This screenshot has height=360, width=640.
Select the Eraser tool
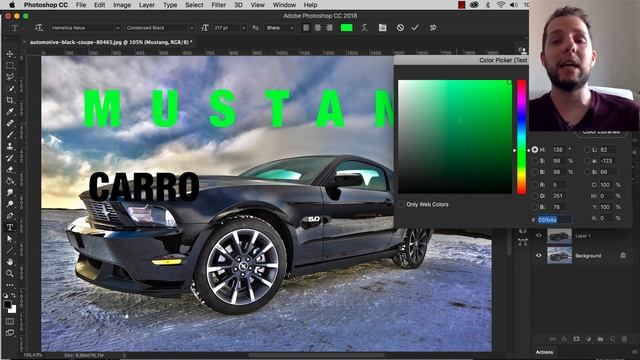click(10, 169)
